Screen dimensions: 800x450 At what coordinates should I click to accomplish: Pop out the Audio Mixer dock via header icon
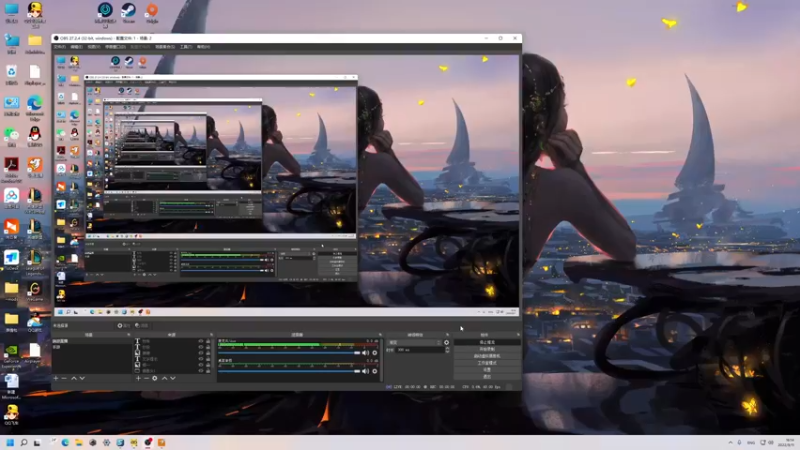coord(380,335)
